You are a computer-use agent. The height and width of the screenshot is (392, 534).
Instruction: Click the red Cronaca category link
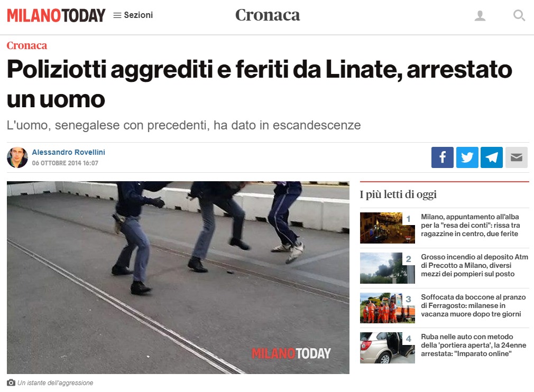[x=27, y=45]
